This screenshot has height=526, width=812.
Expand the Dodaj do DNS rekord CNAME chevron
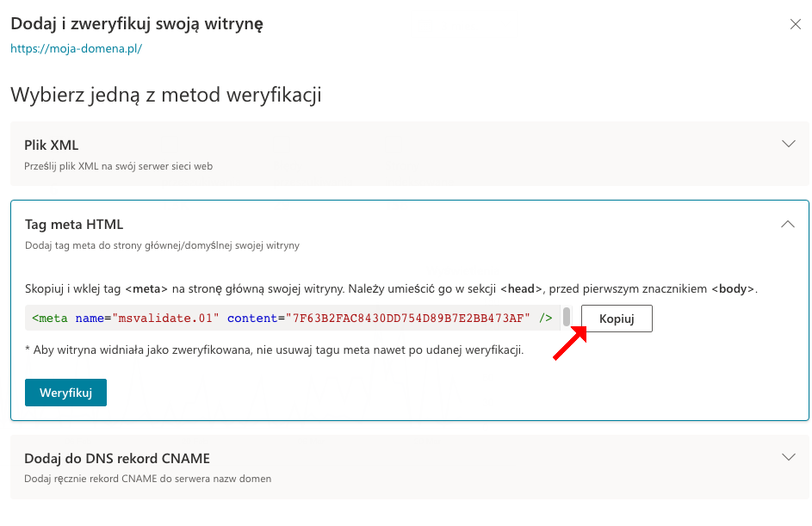coord(787,456)
